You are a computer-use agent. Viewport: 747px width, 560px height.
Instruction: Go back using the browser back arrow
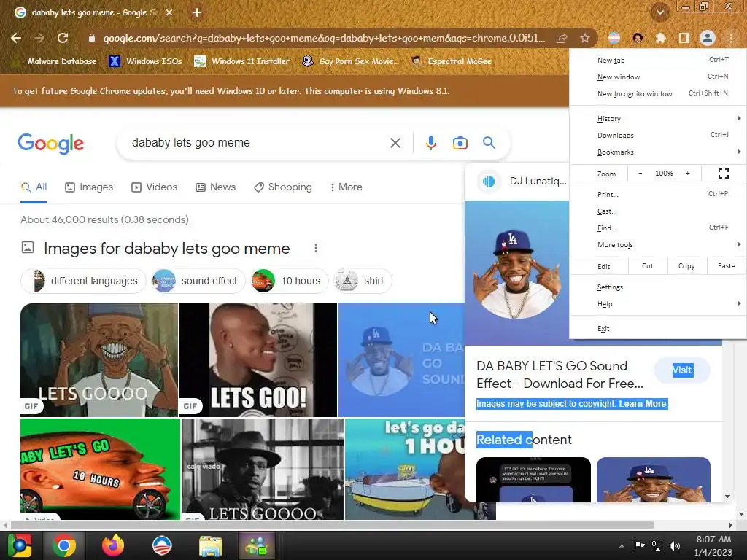16,38
